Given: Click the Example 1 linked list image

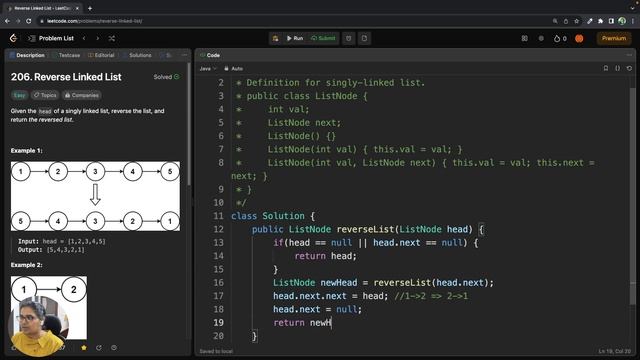Looking at the screenshot, I should pyautogui.click(x=95, y=196).
